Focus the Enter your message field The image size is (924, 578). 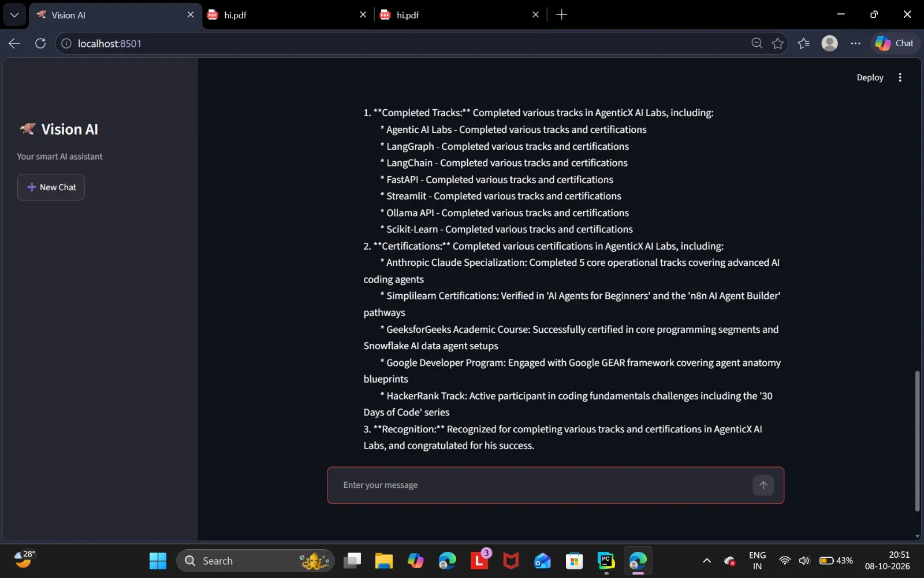click(543, 485)
